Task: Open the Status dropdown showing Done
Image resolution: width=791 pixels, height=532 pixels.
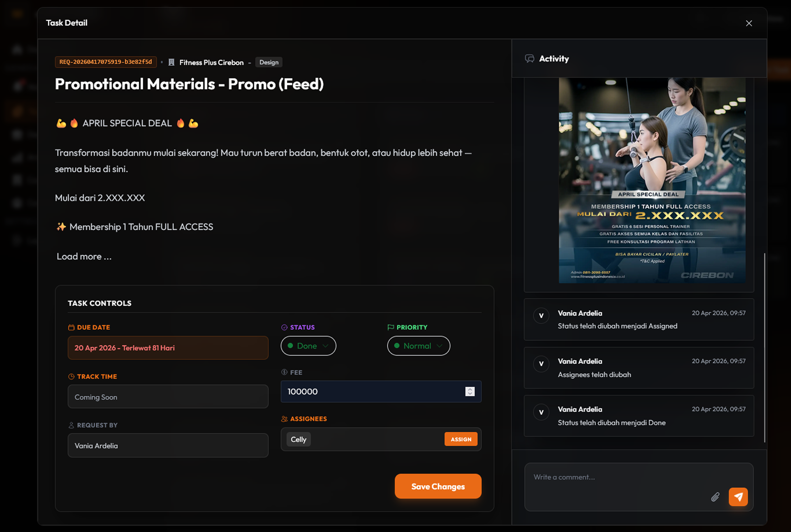Action: point(308,346)
